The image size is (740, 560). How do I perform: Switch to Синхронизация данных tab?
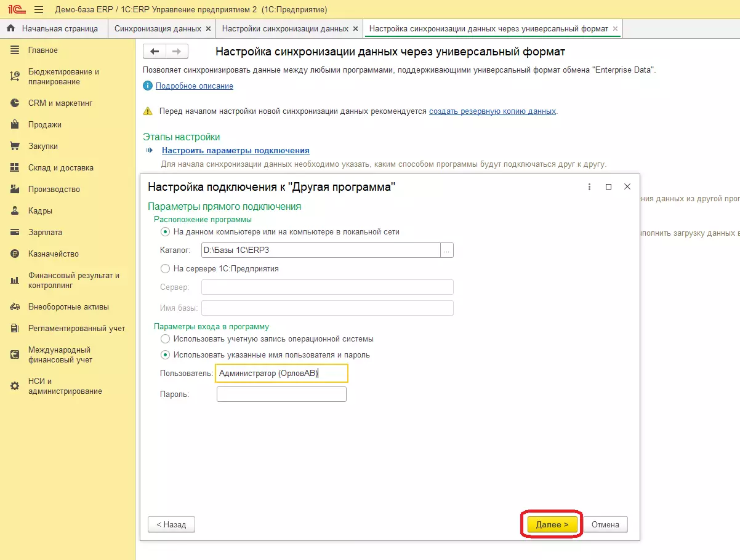pyautogui.click(x=158, y=28)
